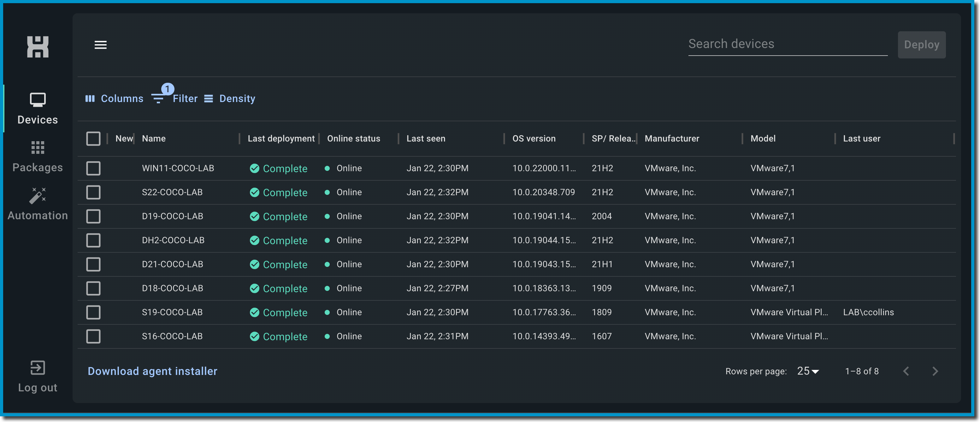
Task: Sort by Last seen column header
Action: (x=426, y=139)
